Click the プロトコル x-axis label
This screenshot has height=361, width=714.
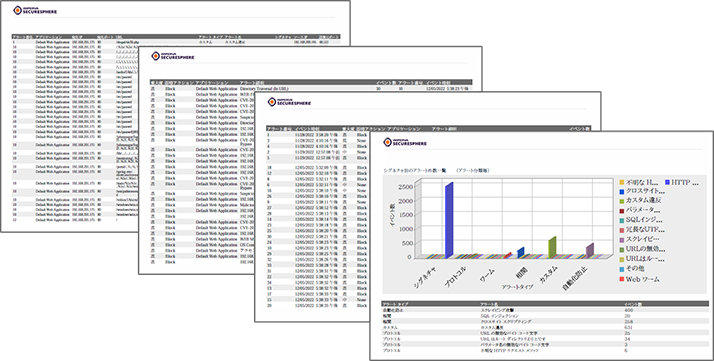456,276
